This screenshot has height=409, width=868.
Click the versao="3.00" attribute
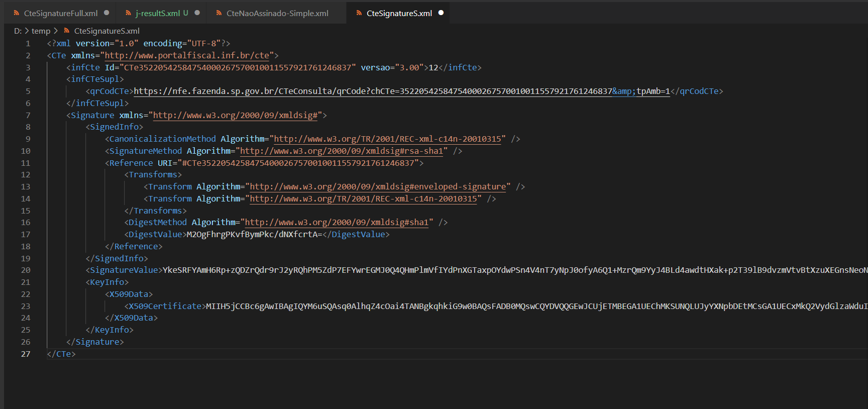tap(392, 68)
